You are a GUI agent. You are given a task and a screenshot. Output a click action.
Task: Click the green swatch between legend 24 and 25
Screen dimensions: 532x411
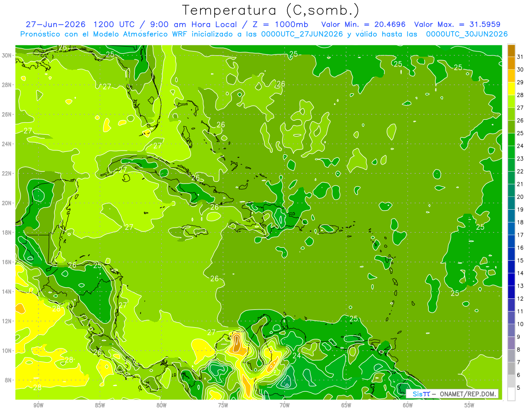point(511,140)
